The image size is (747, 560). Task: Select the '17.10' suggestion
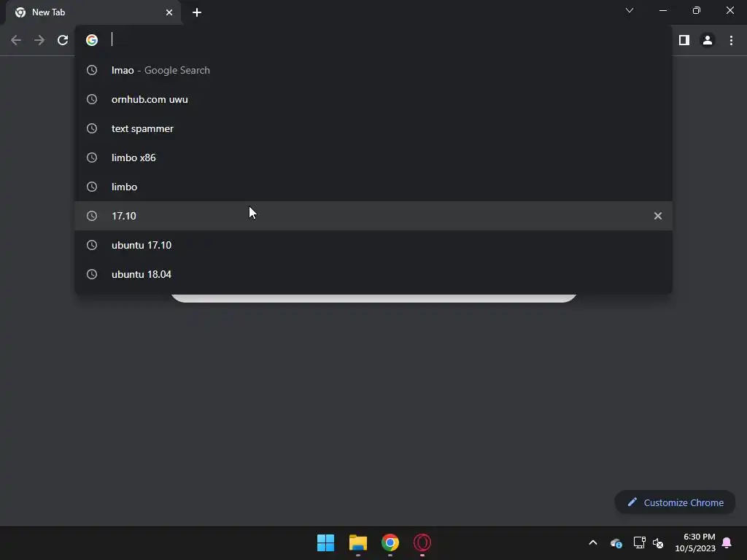pos(373,216)
